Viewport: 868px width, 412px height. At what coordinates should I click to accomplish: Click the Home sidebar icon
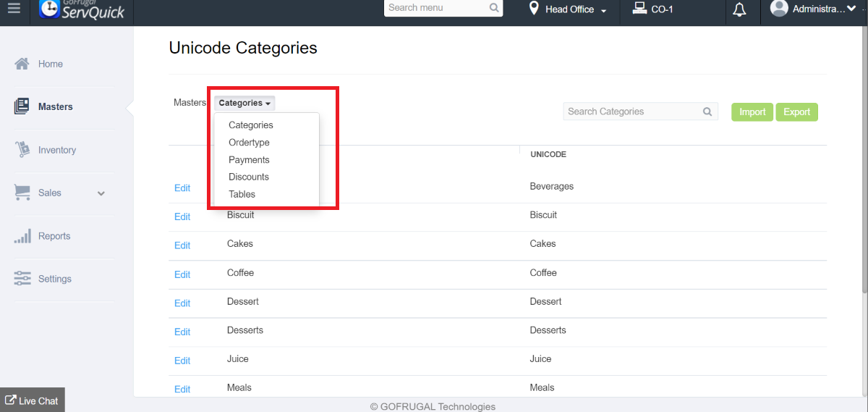(x=22, y=64)
